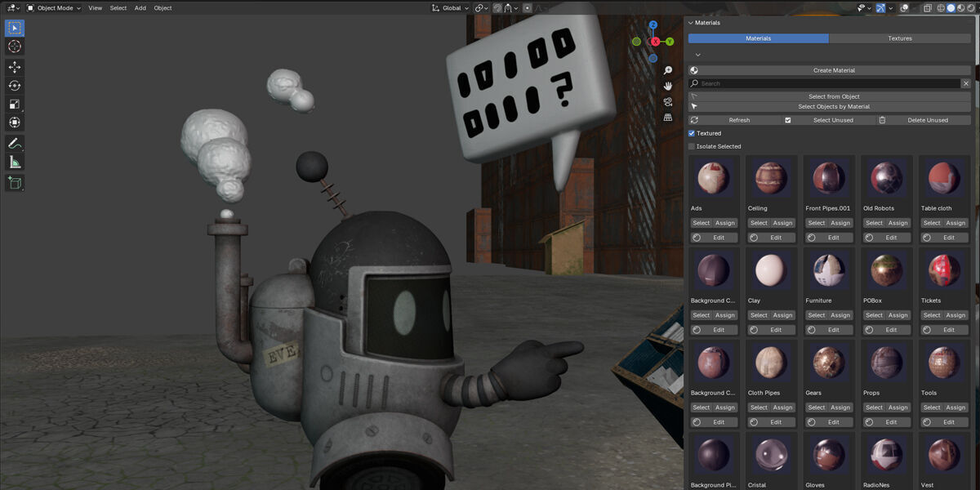
Task: Switch to rendered viewport shading
Action: [x=969, y=7]
